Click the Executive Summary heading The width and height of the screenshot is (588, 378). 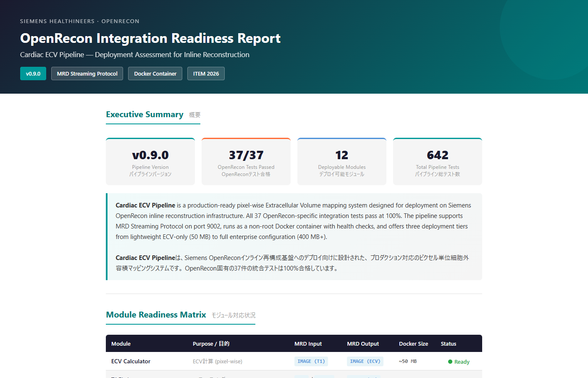144,115
